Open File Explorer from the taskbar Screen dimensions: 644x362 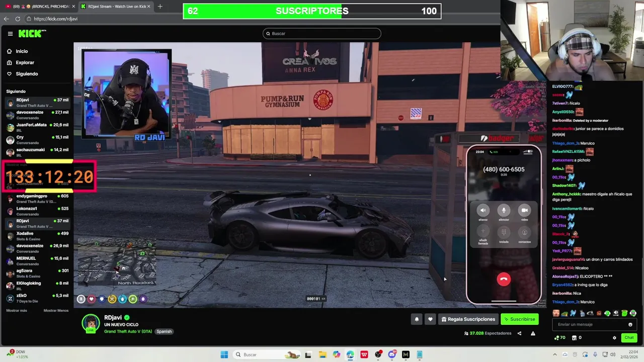323,354
